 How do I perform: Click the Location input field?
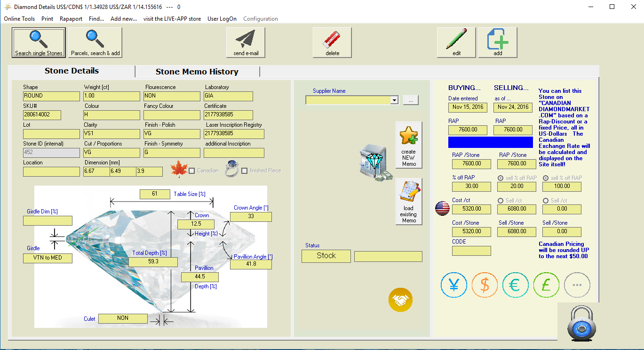[x=51, y=171]
